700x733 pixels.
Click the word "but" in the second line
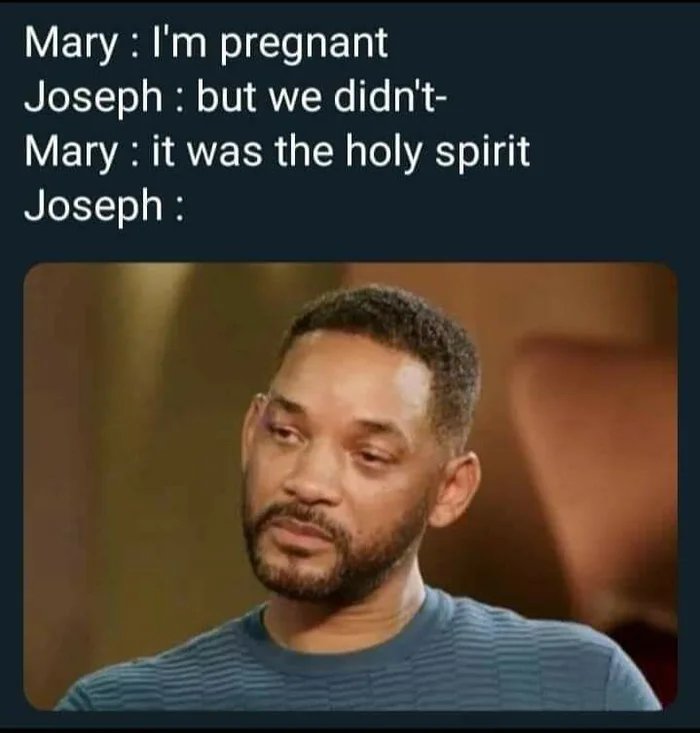click(x=227, y=97)
